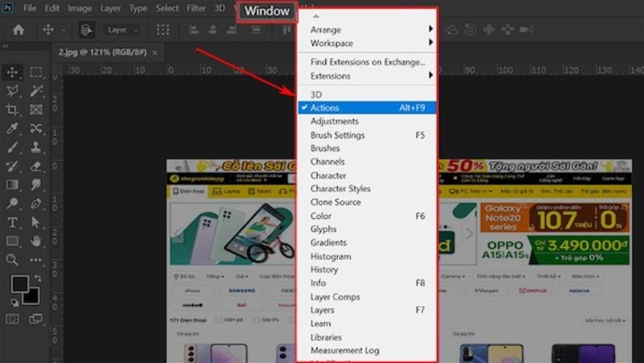Click the Home icon in options bar

(18, 30)
